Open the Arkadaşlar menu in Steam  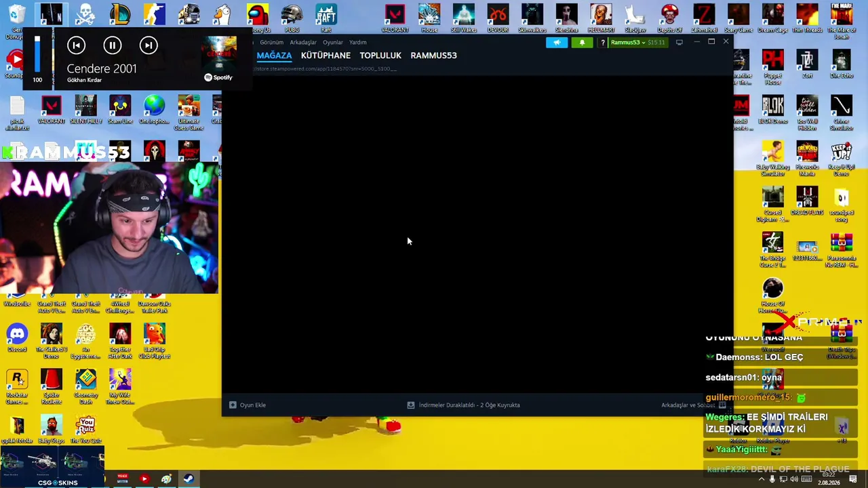(x=303, y=42)
